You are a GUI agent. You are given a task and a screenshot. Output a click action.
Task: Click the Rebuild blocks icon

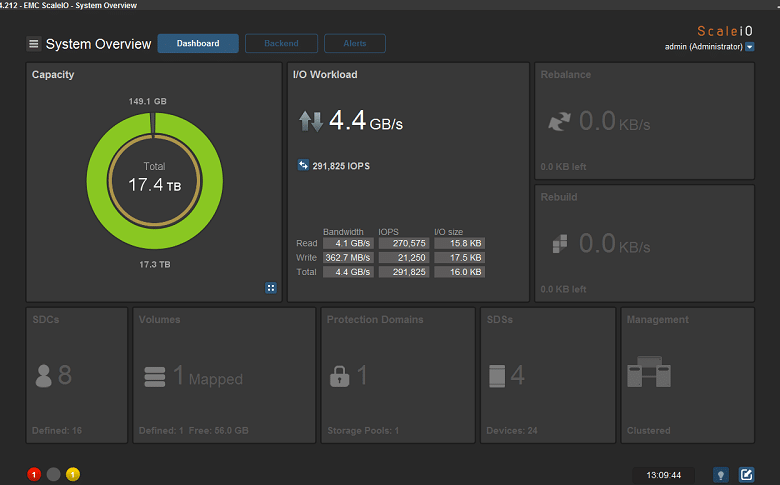(560, 244)
